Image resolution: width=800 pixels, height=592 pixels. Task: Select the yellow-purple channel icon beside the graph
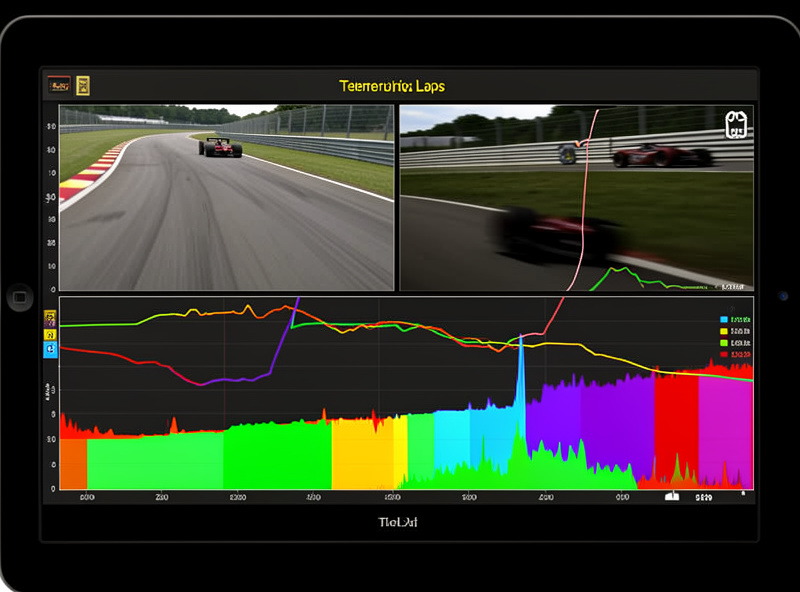pyautogui.click(x=50, y=318)
